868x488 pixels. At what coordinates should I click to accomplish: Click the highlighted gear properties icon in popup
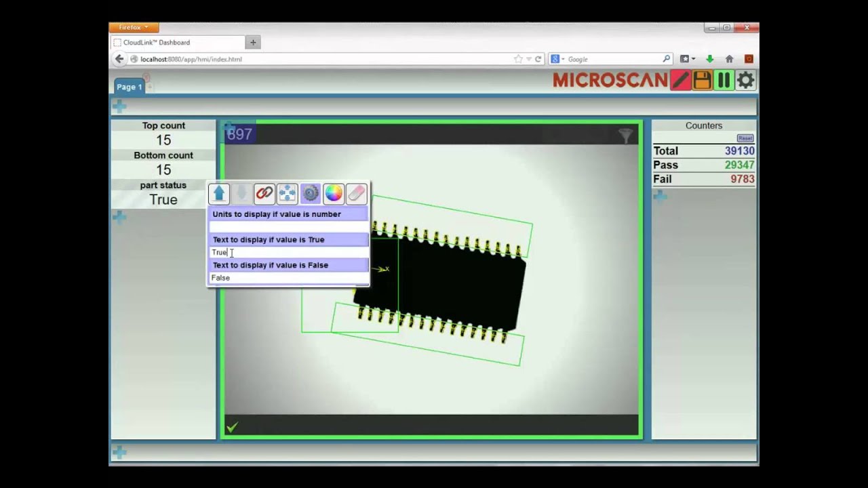pos(311,194)
